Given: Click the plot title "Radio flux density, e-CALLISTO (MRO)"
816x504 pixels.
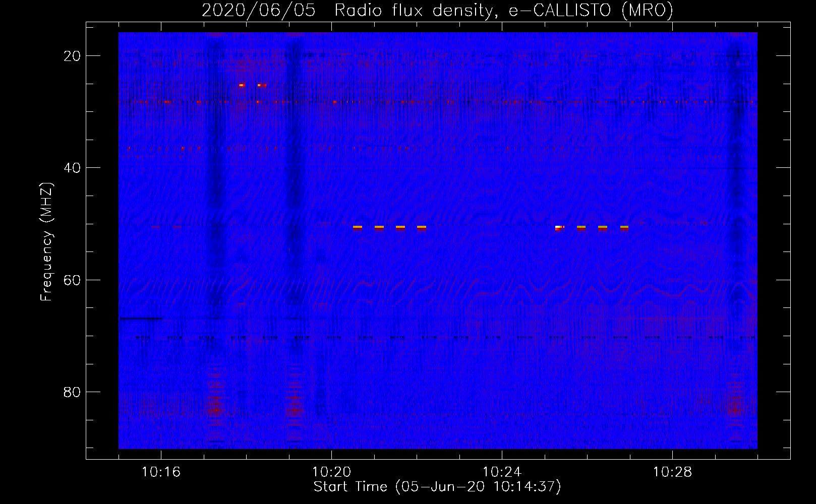Looking at the screenshot, I should 504,10.
